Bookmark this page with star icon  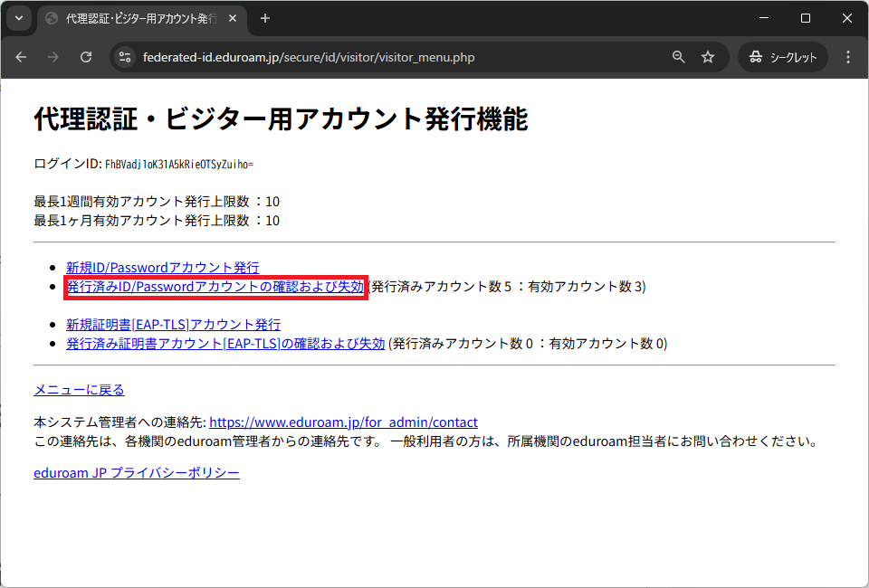(708, 57)
